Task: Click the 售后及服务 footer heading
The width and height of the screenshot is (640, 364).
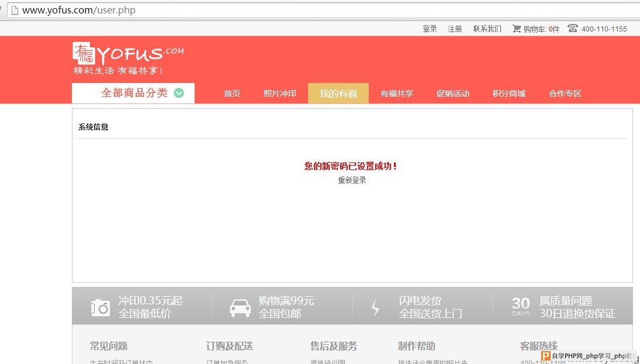Action: tap(334, 346)
